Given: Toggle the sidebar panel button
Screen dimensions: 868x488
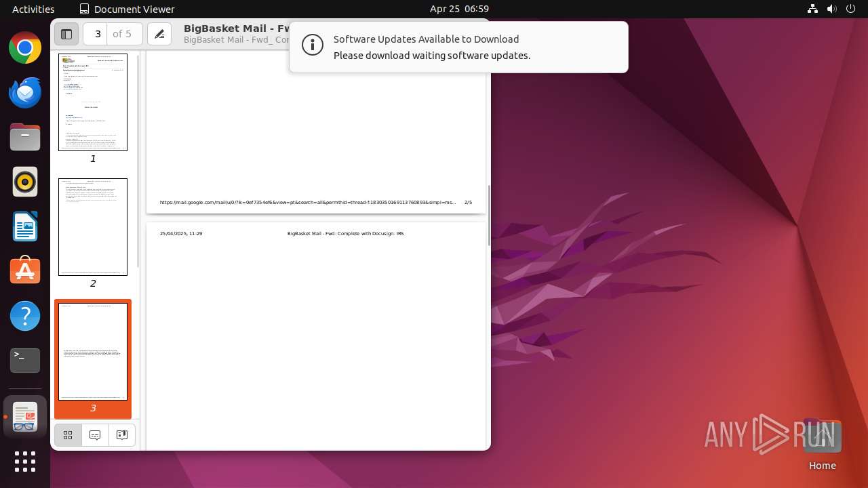Looking at the screenshot, I should 66,34.
